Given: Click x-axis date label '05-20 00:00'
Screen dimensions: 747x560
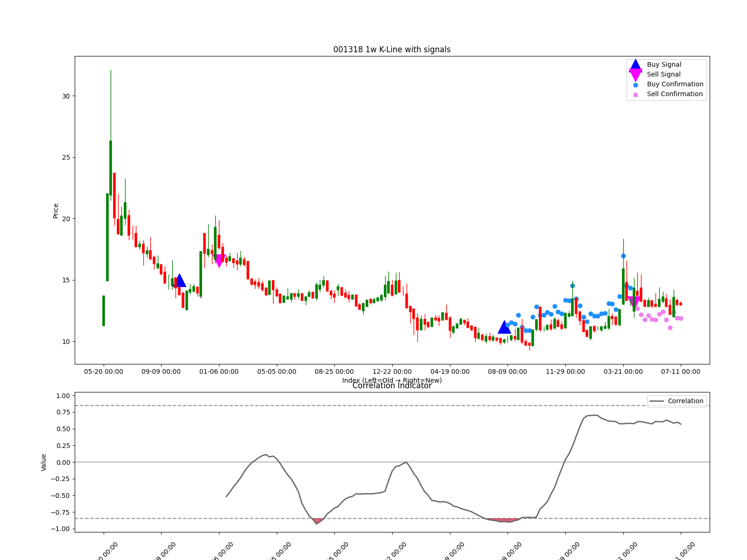Looking at the screenshot, I should (104, 372).
